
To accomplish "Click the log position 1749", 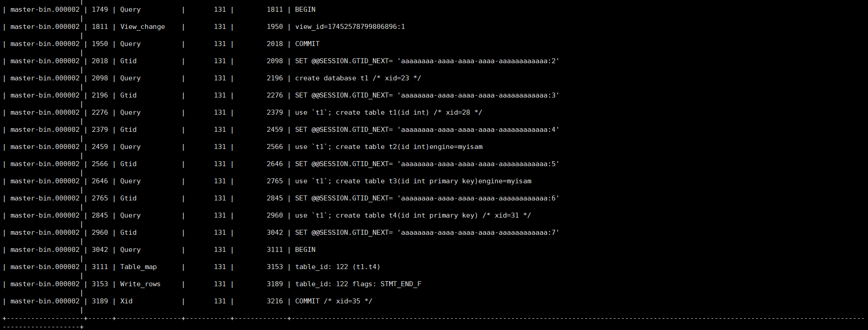I will pyautogui.click(x=100, y=9).
